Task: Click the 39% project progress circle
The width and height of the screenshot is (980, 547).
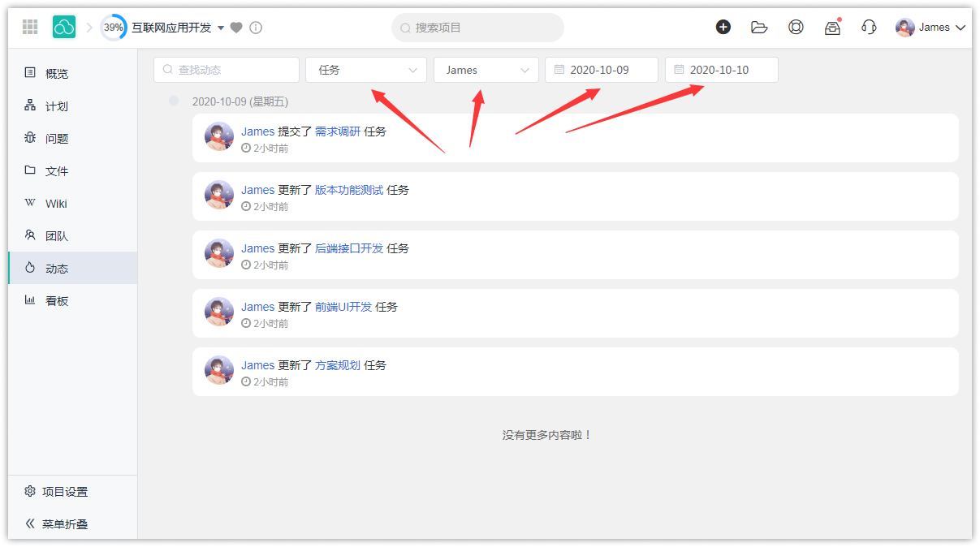Action: coord(114,28)
